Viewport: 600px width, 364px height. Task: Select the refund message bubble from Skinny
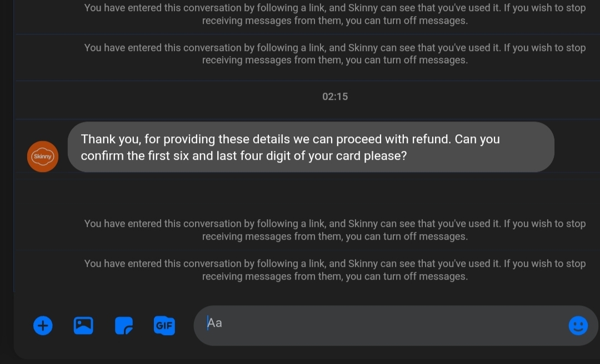(311, 147)
